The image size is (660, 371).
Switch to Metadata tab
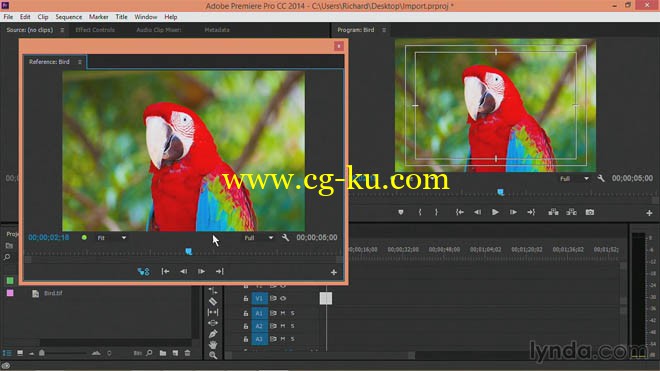217,30
